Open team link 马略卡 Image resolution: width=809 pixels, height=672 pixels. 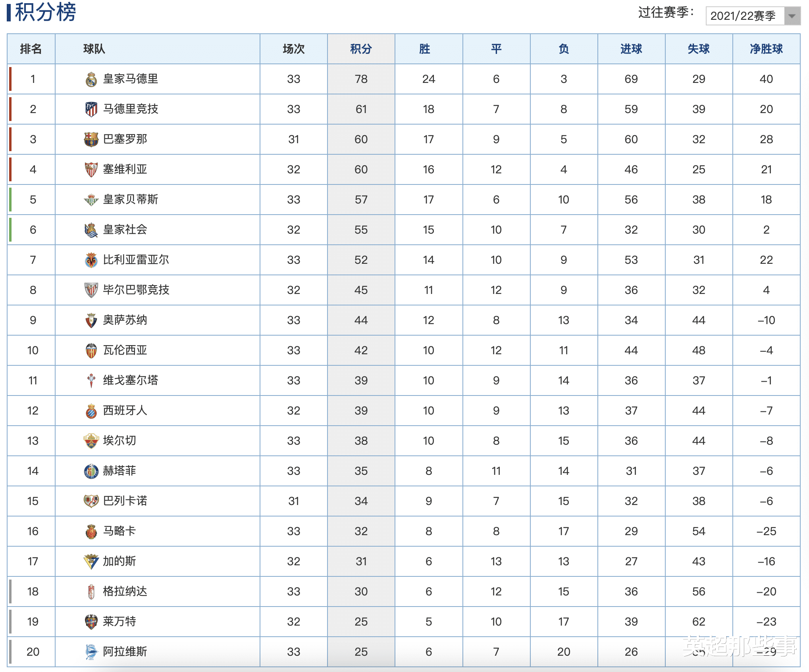[119, 531]
